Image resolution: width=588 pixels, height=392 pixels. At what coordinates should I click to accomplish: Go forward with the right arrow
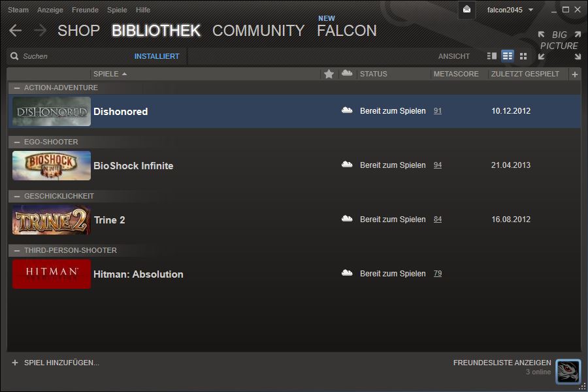(40, 31)
